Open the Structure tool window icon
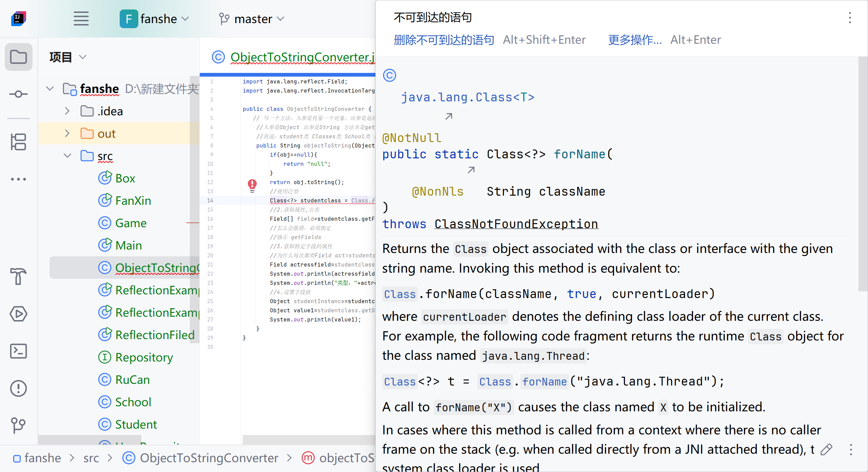Image resolution: width=868 pixels, height=472 pixels. pyautogui.click(x=18, y=142)
